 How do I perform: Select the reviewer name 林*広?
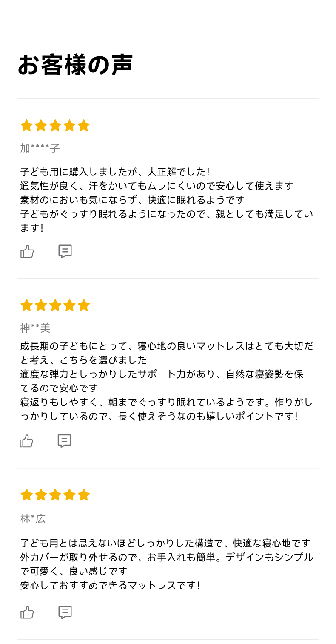point(33,519)
